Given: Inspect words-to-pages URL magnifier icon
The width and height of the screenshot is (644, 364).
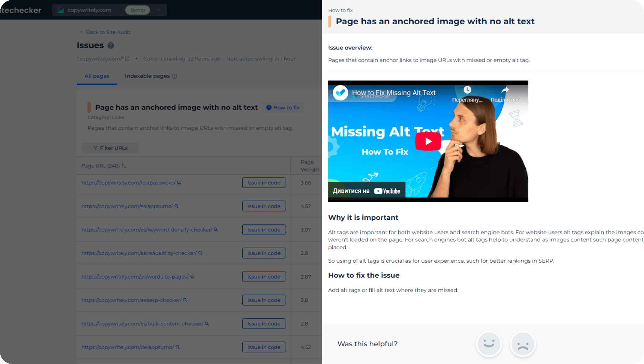Looking at the screenshot, I should (192, 277).
